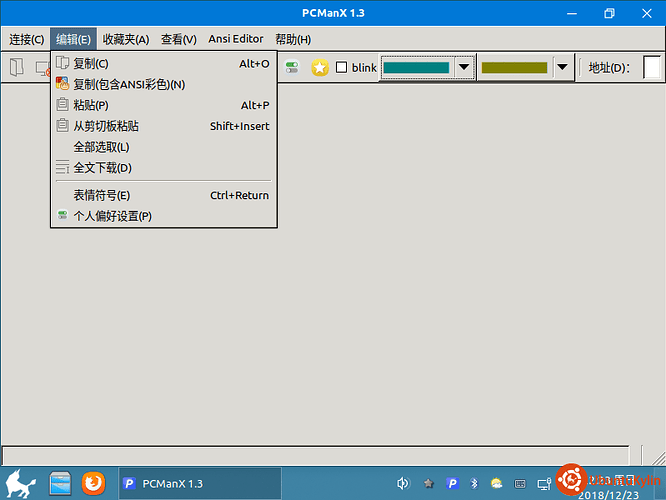Viewport: 666px width, 500px height.
Task: Click the volume tray icon
Action: point(403,483)
